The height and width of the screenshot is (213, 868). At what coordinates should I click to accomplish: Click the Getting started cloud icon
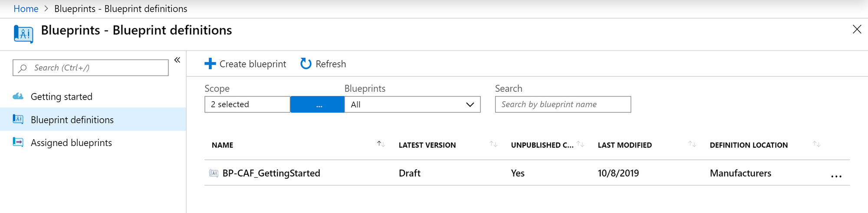point(18,96)
